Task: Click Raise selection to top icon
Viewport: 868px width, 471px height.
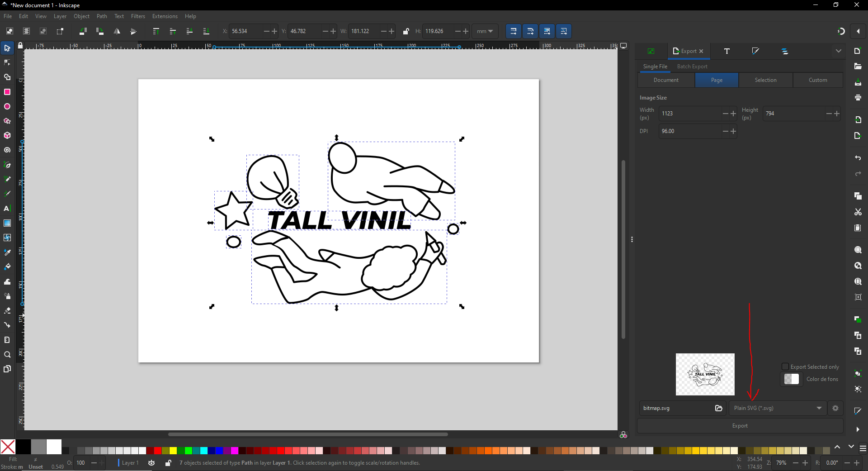Action: point(156,31)
